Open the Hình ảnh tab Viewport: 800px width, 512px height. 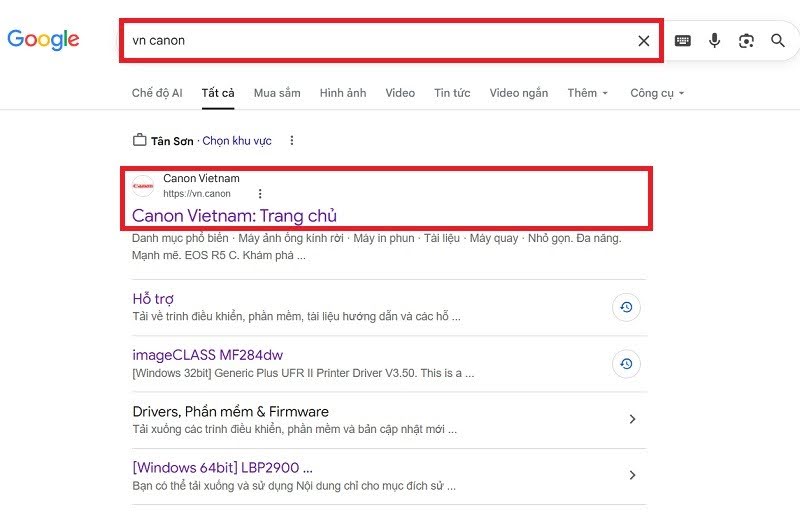click(x=343, y=93)
